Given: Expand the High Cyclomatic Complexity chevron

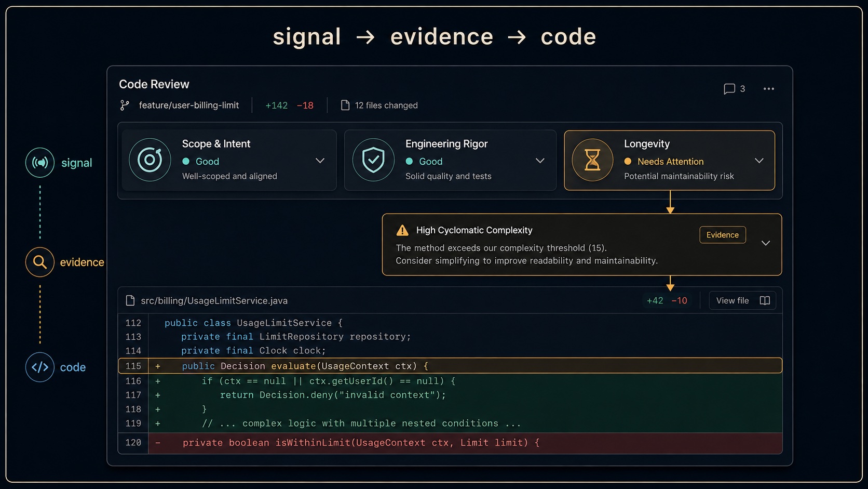Looking at the screenshot, I should (766, 243).
